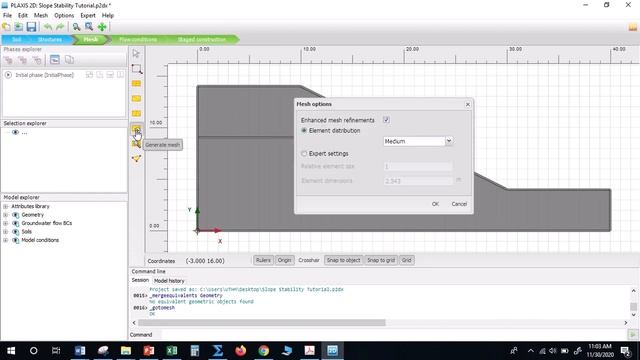Viewport: 640px width, 360px height.
Task: Toggle the Origin button
Action: tap(284, 260)
